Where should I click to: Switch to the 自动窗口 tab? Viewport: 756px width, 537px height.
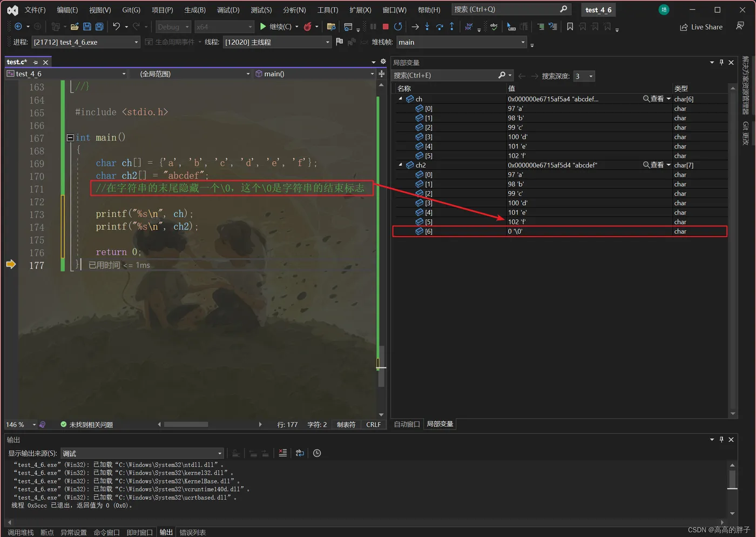[407, 424]
